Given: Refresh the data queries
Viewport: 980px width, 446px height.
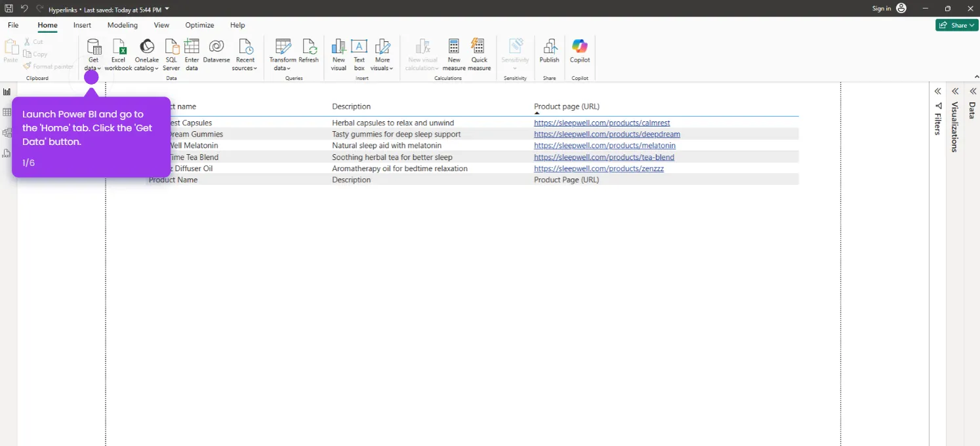Looking at the screenshot, I should coord(308,51).
